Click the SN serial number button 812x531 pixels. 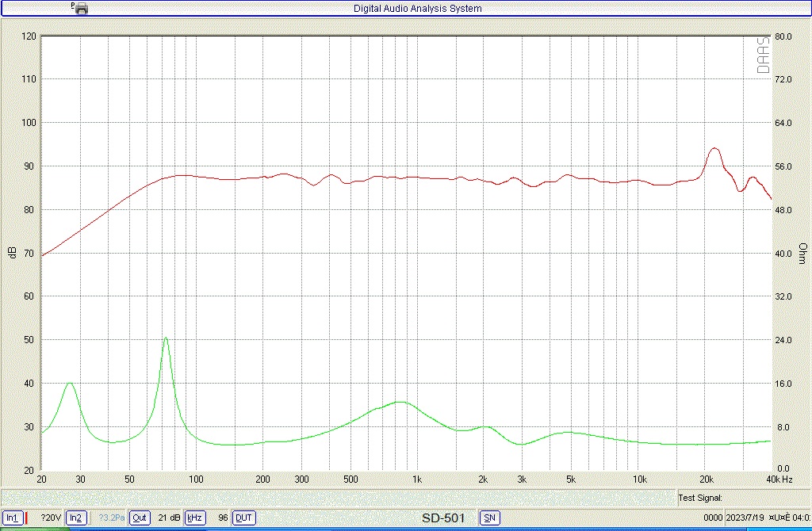490,518
